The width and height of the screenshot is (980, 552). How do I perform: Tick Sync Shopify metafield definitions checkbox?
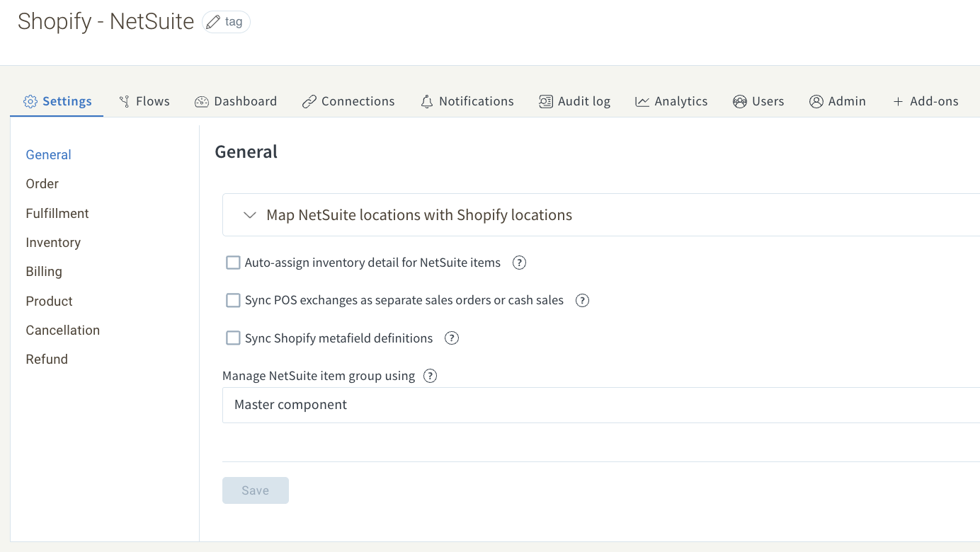pos(233,338)
